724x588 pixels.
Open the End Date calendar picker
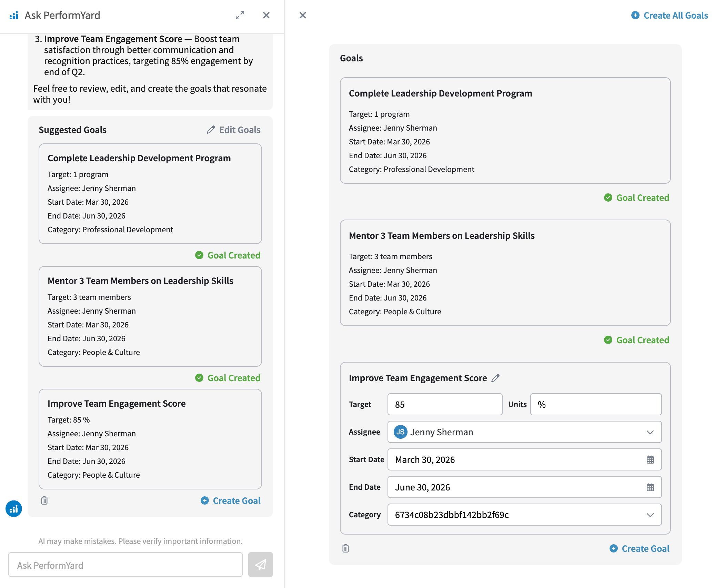[x=650, y=487]
